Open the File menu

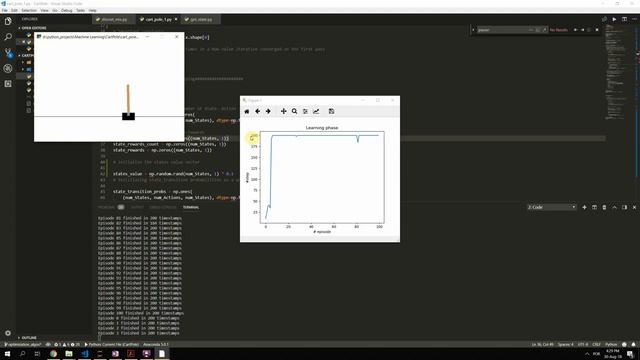coord(4,10)
